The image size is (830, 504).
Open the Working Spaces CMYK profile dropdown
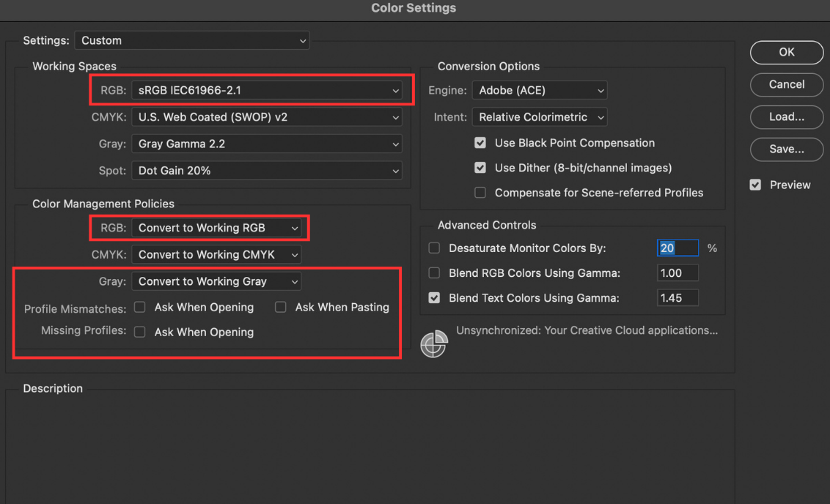(267, 117)
